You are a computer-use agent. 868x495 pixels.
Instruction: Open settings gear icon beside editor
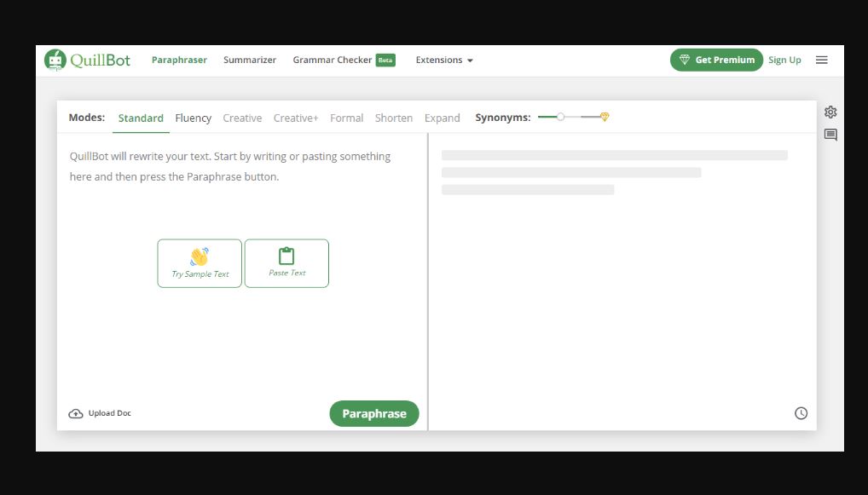pos(830,112)
